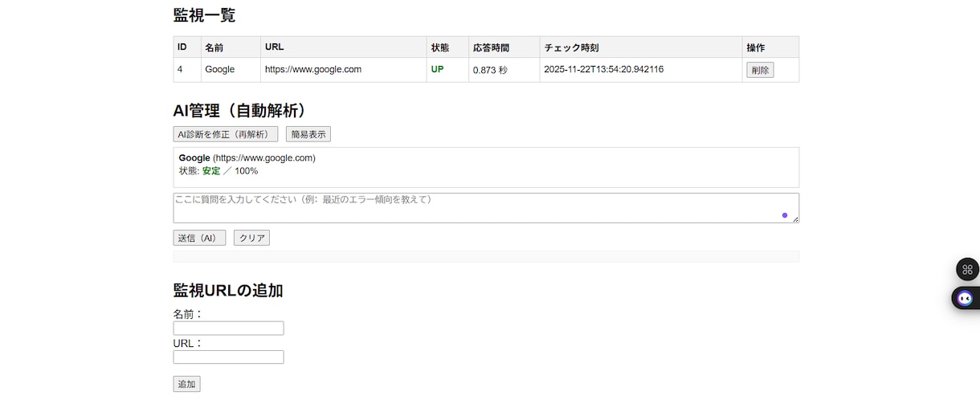This screenshot has width=980, height=404.
Task: Click the 名前 column header
Action: coord(231,47)
